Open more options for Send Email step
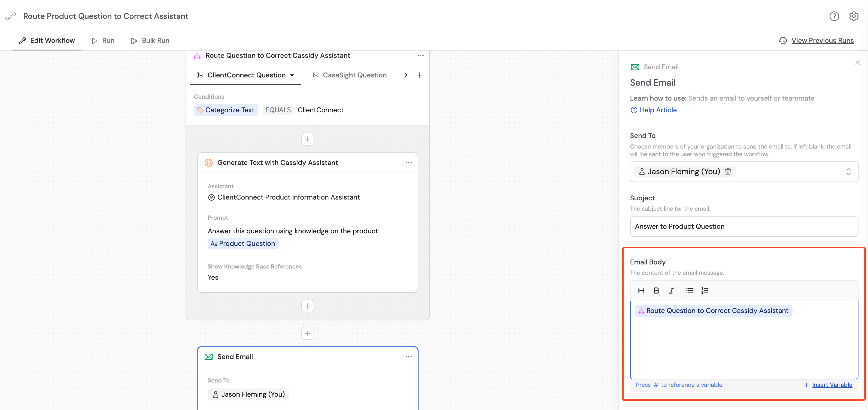The height and width of the screenshot is (410, 868). 408,357
